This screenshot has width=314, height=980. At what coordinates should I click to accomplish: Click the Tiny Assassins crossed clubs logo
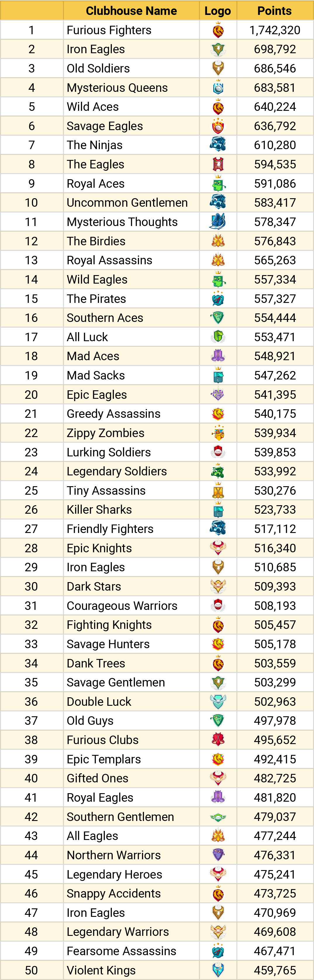coord(218,490)
